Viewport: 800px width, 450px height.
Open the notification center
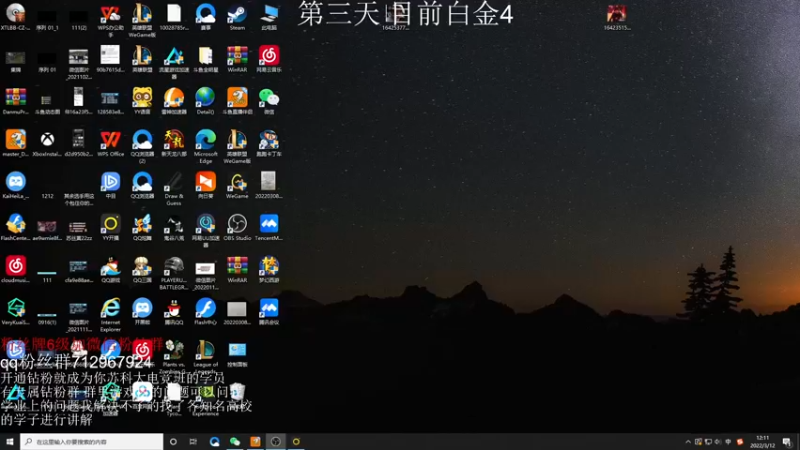(x=787, y=442)
